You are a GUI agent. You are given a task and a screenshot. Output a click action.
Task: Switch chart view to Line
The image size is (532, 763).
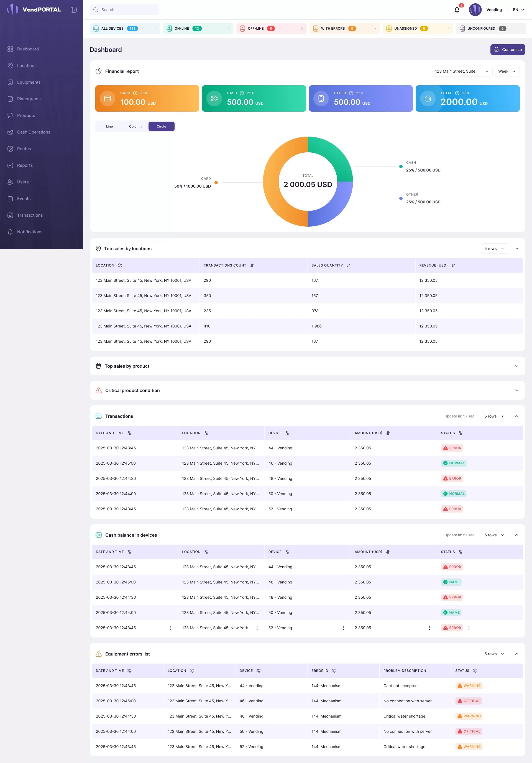(x=109, y=126)
